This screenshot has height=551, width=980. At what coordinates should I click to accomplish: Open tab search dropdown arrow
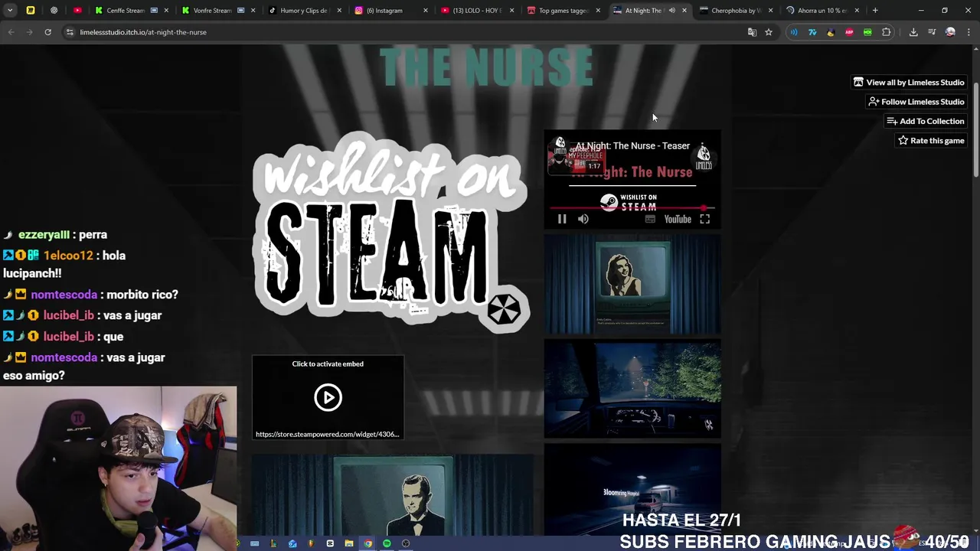tap(10, 11)
